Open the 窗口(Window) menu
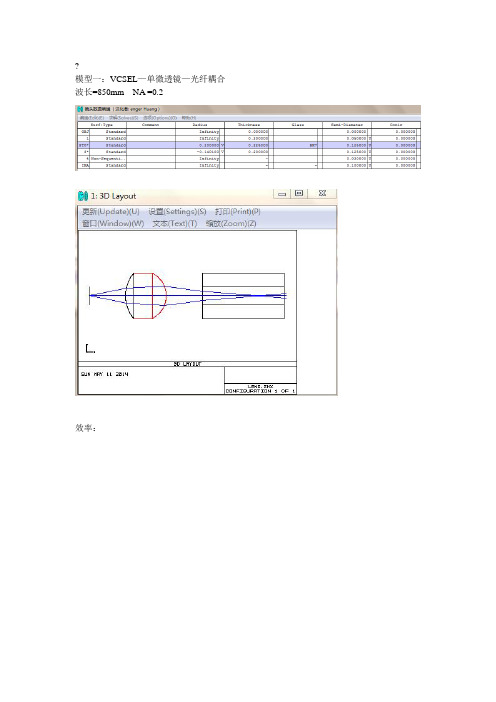 [x=113, y=223]
